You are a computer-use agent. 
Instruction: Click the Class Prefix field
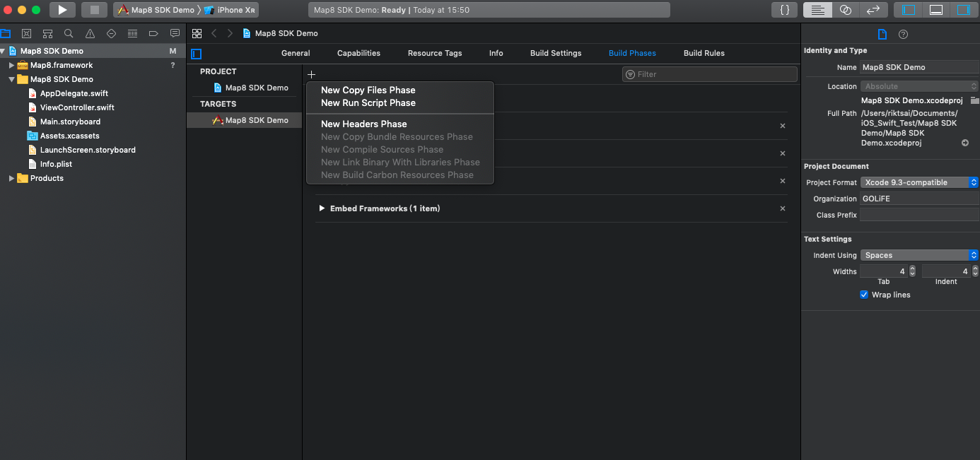[x=919, y=215]
